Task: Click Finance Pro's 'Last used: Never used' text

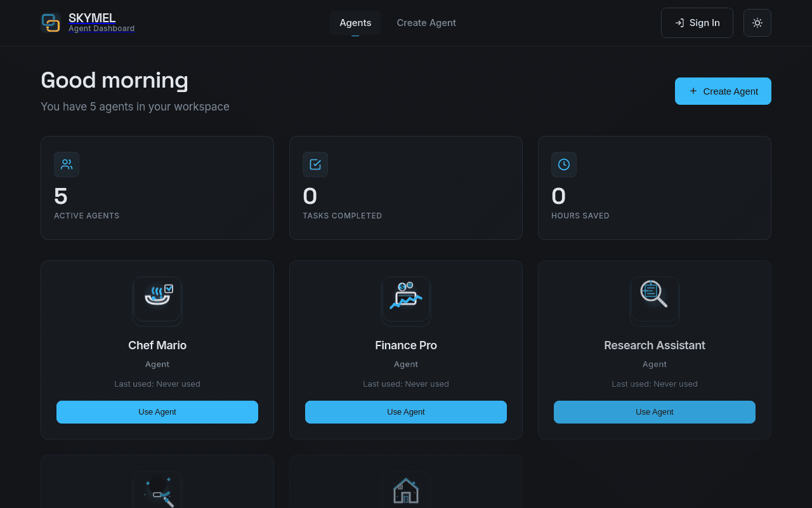Action: [x=406, y=384]
